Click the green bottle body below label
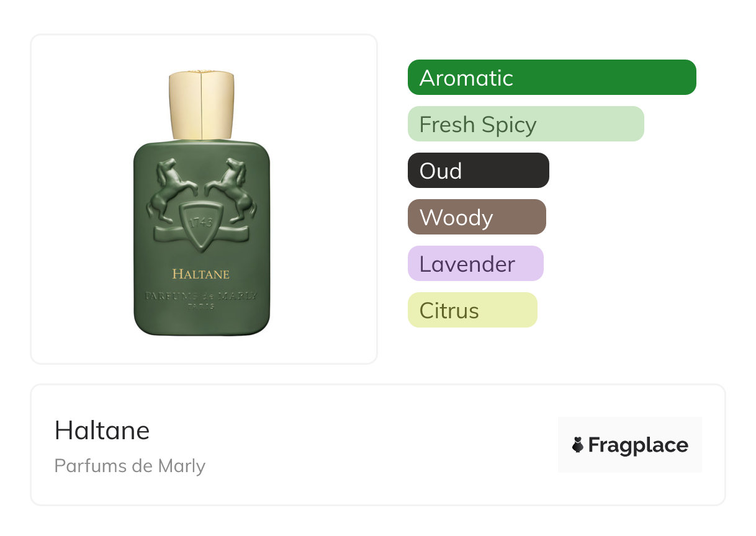This screenshot has height=536, width=756. tap(201, 321)
